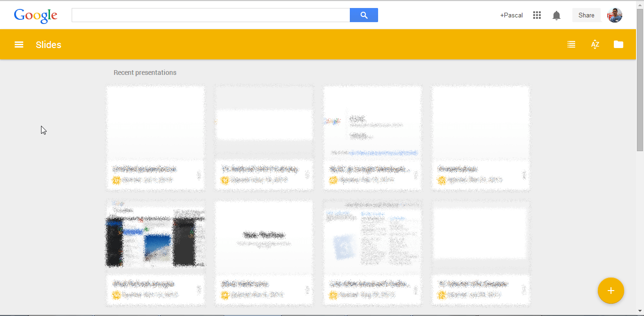Open the main menu hamburger icon

19,45
